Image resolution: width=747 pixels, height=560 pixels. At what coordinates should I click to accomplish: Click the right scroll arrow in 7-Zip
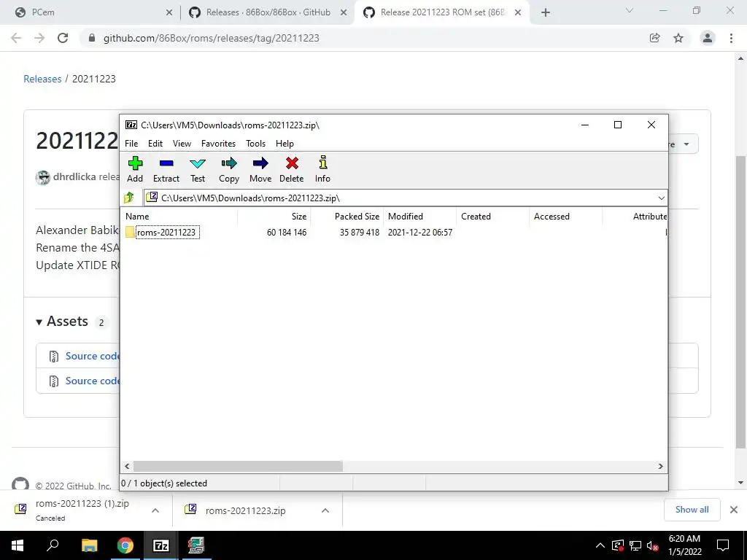click(661, 466)
